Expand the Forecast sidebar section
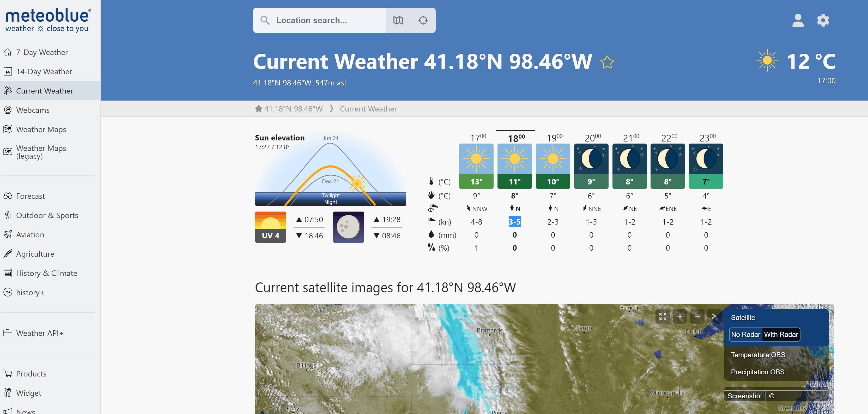The height and width of the screenshot is (414, 868). click(x=30, y=196)
